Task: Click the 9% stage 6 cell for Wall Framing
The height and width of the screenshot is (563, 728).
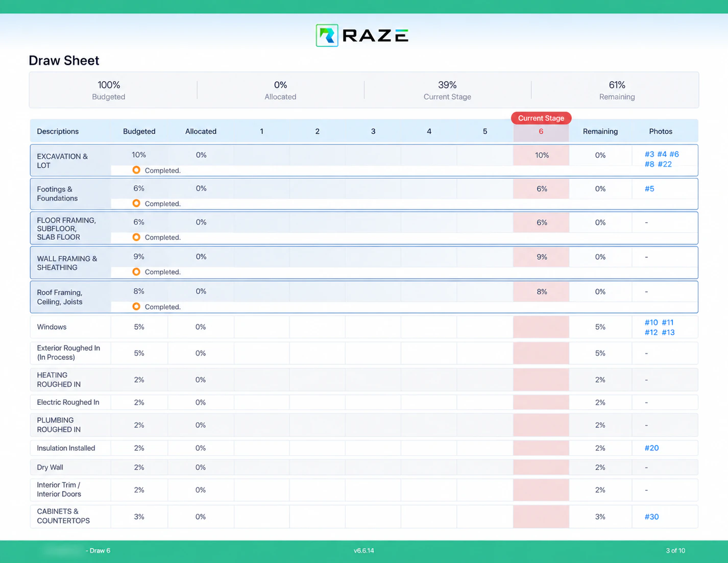Action: pos(542,257)
